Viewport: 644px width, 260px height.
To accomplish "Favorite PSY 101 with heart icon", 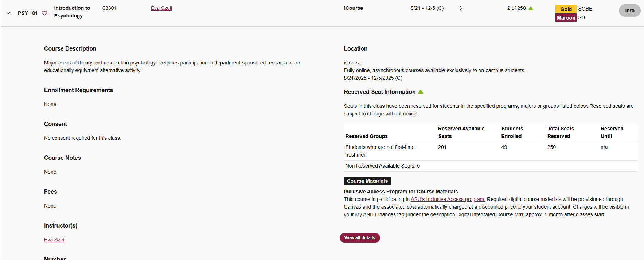I will 44,13.
